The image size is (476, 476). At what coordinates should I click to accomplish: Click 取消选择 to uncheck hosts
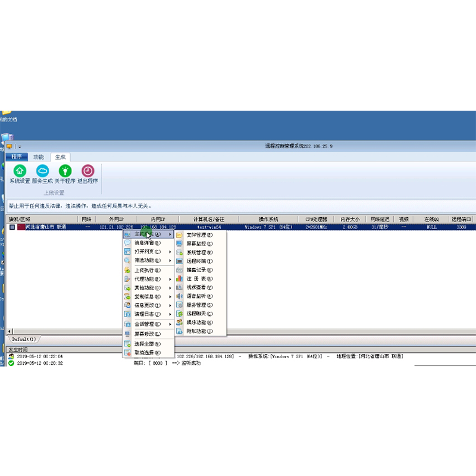click(x=147, y=352)
